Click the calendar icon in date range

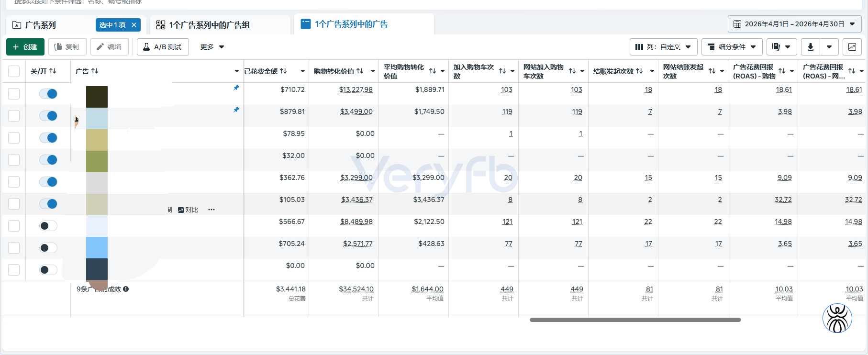[x=737, y=24]
